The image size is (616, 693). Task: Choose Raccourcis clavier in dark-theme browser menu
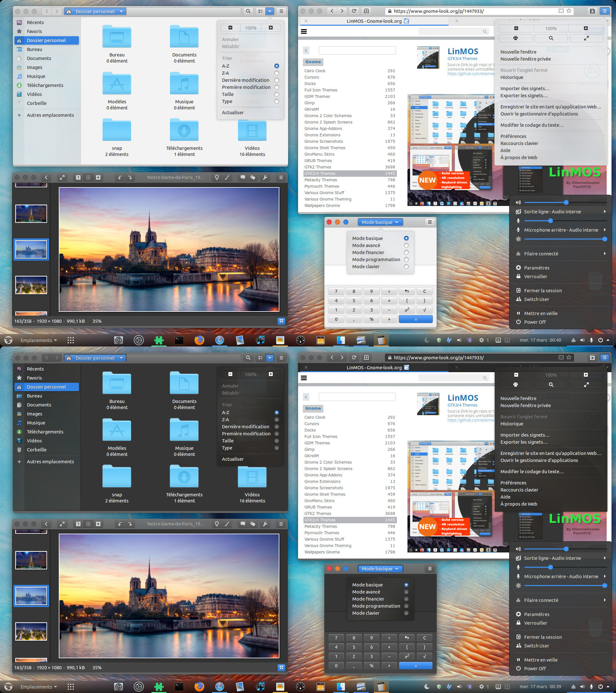point(519,490)
